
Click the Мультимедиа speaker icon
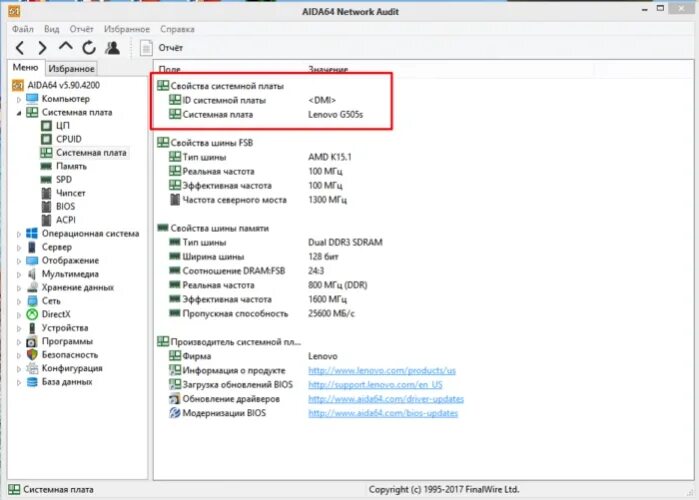click(x=32, y=274)
